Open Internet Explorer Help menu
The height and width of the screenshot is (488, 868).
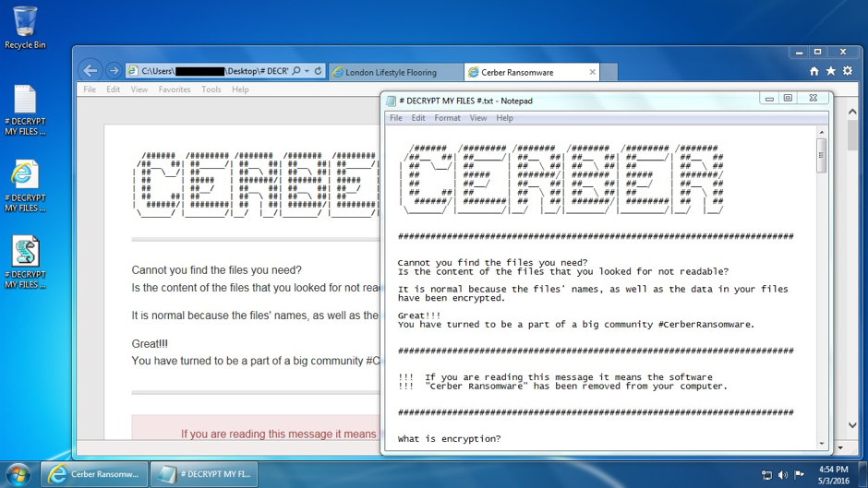tap(240, 89)
